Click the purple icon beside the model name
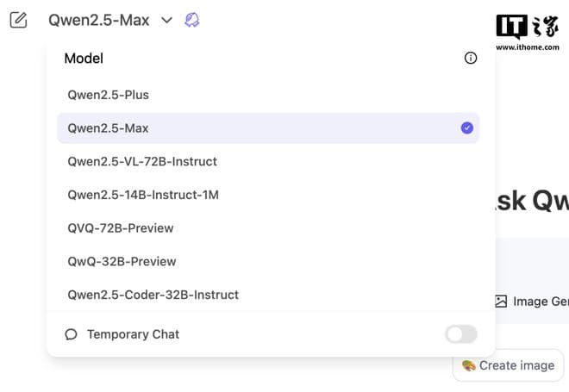 (x=192, y=20)
